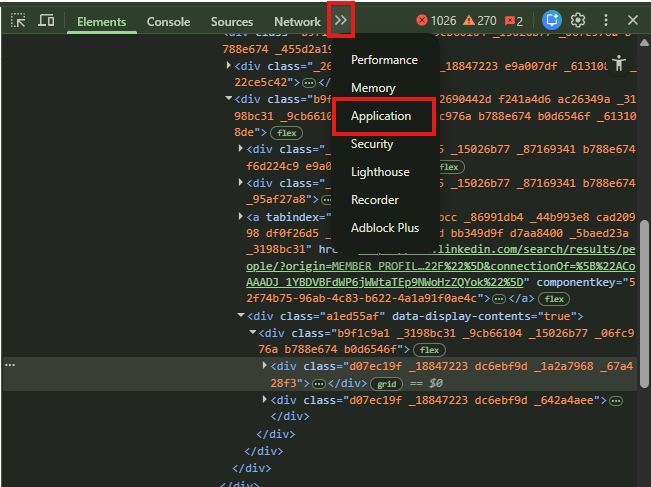Expand the div with class f6d224c9
Image resolution: width=651 pixels, height=487 pixels.
click(x=241, y=148)
